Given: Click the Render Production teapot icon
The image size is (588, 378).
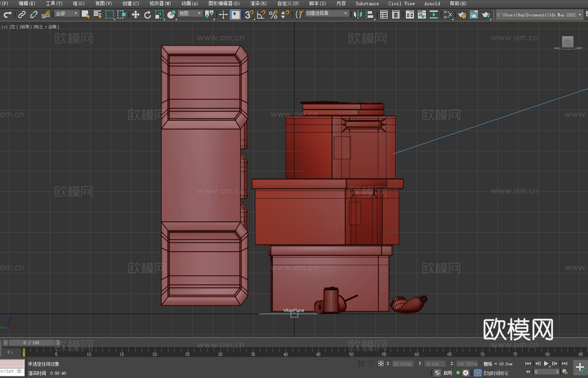Looking at the screenshot, I should [486, 14].
